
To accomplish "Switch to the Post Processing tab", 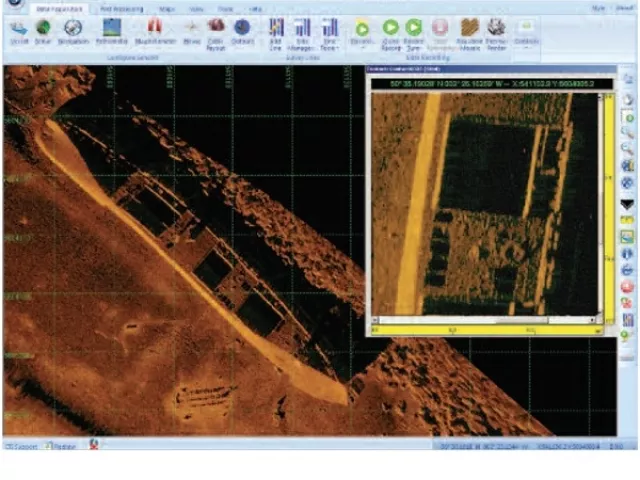I will click(122, 8).
